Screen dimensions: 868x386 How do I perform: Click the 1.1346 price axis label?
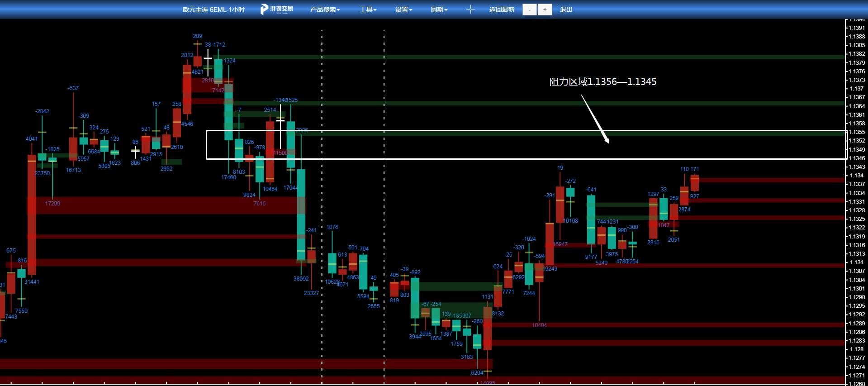pyautogui.click(x=857, y=158)
